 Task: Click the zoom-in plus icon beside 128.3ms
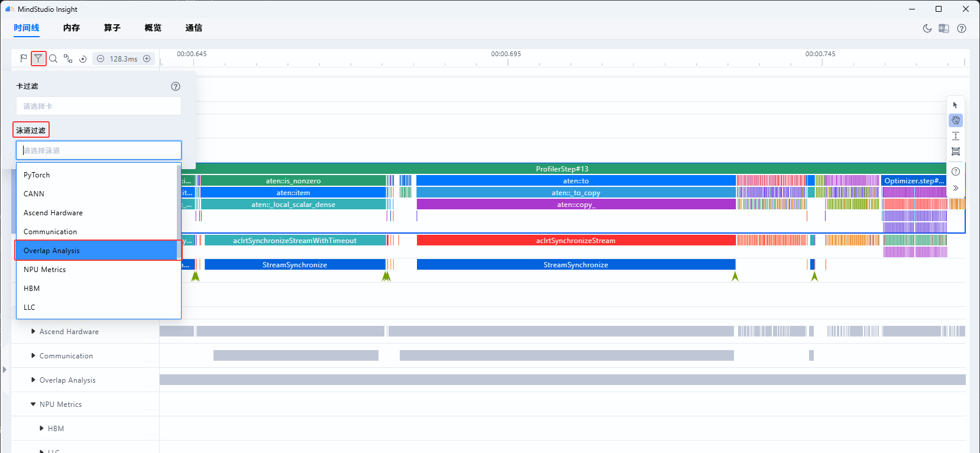pos(147,59)
